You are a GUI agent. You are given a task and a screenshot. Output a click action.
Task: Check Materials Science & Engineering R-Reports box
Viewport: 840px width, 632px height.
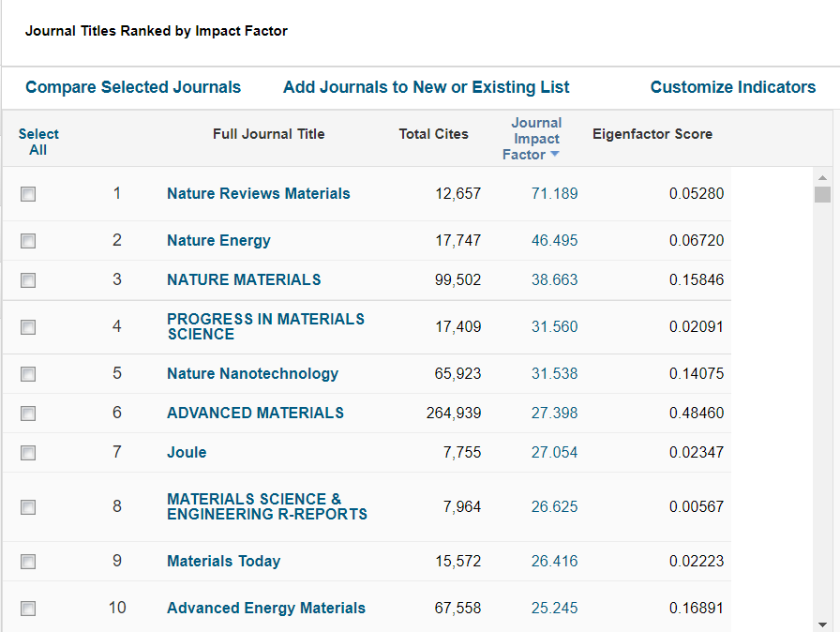[x=28, y=507]
